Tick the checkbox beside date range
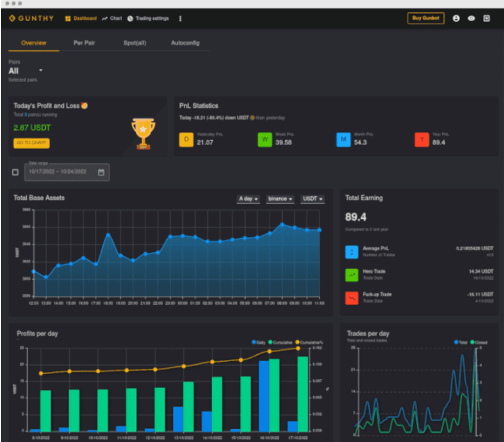Viewport: 504px width, 442px height. click(15, 172)
